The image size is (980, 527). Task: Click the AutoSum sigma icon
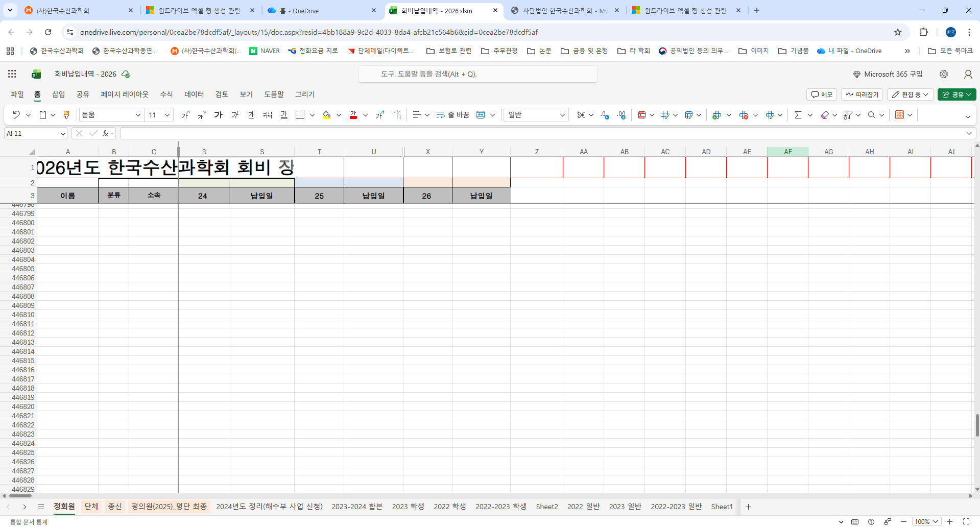(x=798, y=115)
